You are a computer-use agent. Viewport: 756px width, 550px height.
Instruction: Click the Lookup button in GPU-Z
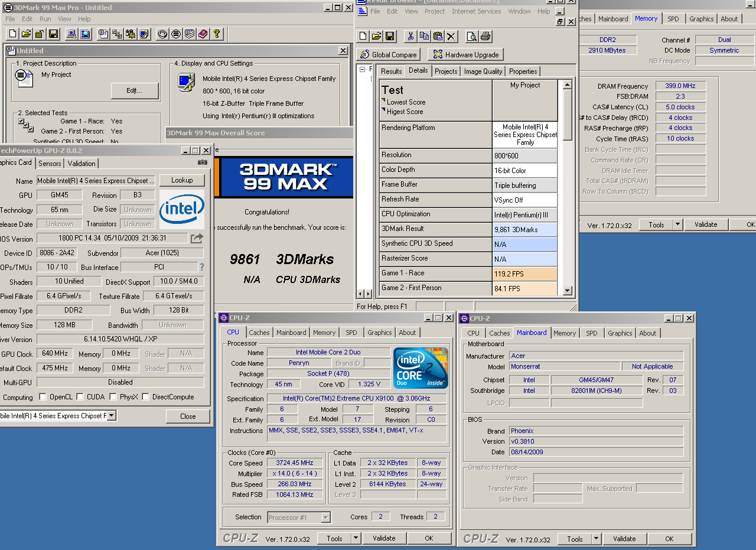[x=182, y=180]
